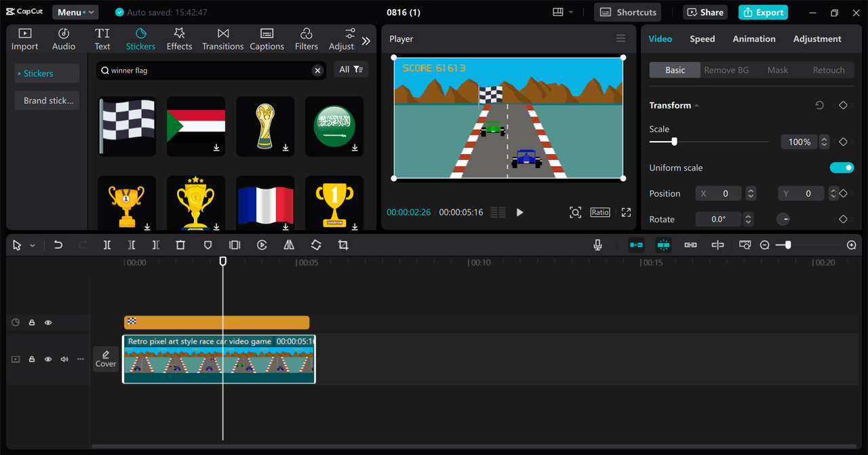Click the sticker search field
The height and width of the screenshot is (455, 868).
[210, 70]
